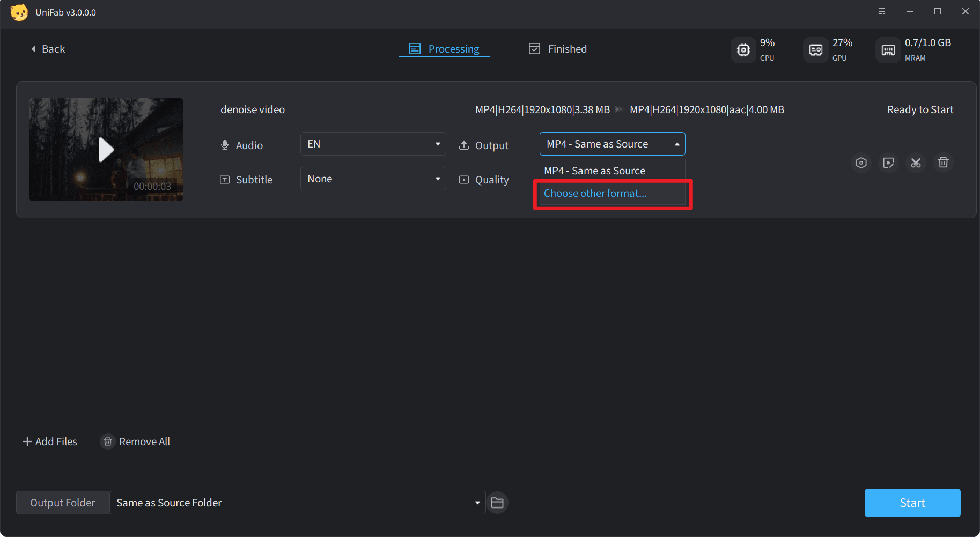Choose other format option
The width and height of the screenshot is (980, 537).
(x=595, y=194)
